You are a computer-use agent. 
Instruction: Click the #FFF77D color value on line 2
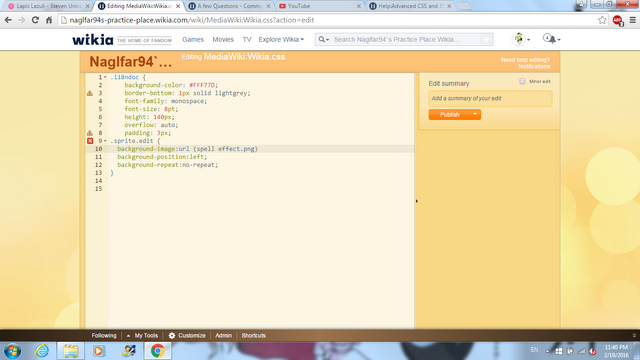(x=202, y=85)
